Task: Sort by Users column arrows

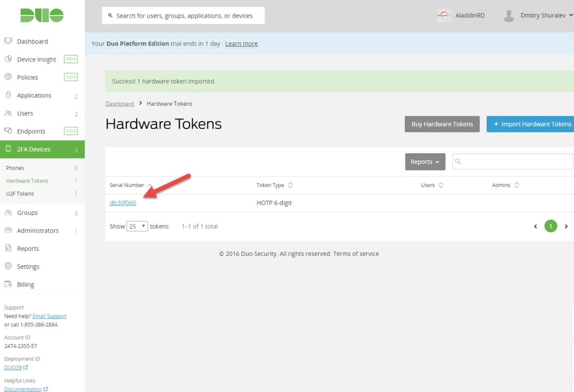Action: (x=441, y=185)
